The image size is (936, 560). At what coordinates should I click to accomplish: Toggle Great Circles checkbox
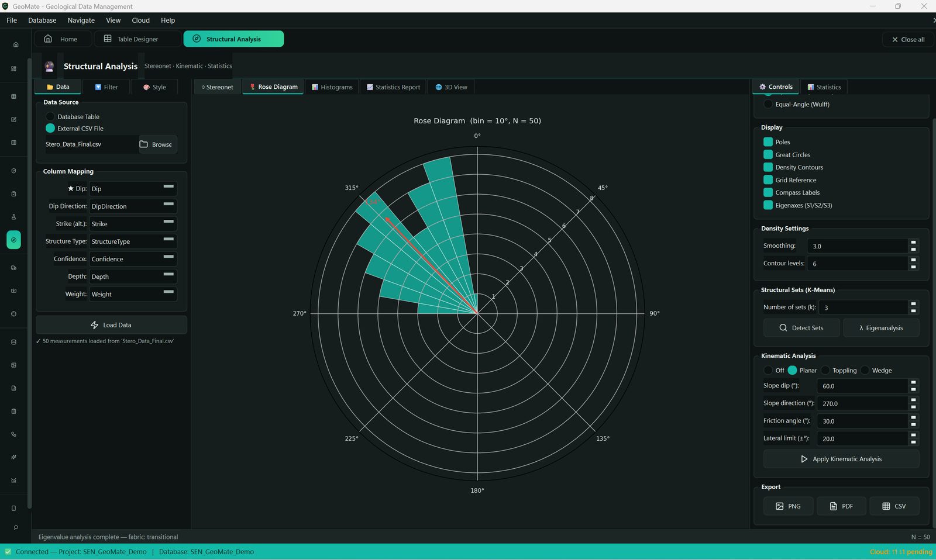click(768, 154)
